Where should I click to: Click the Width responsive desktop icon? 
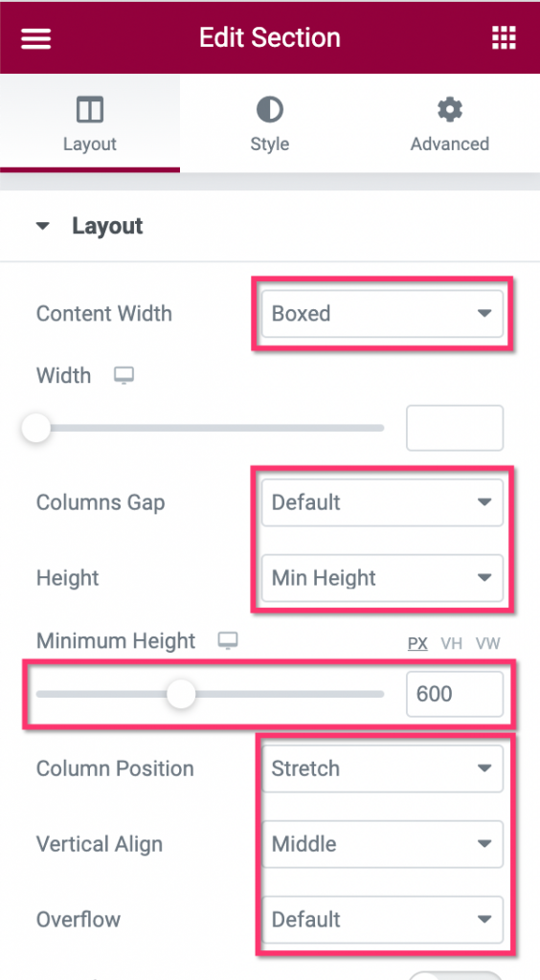pos(124,375)
